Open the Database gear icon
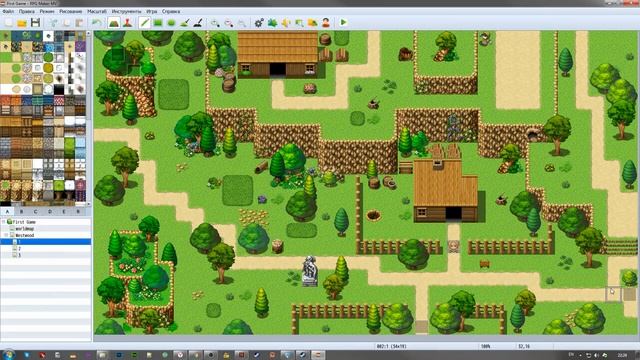640x360 pixels. point(259,22)
